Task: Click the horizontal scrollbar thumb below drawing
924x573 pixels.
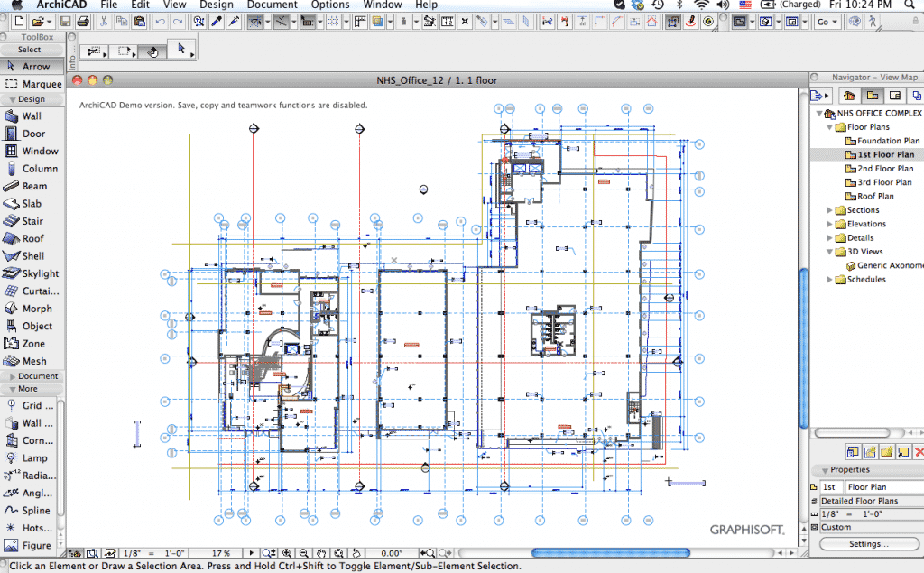Action: pyautogui.click(x=611, y=553)
